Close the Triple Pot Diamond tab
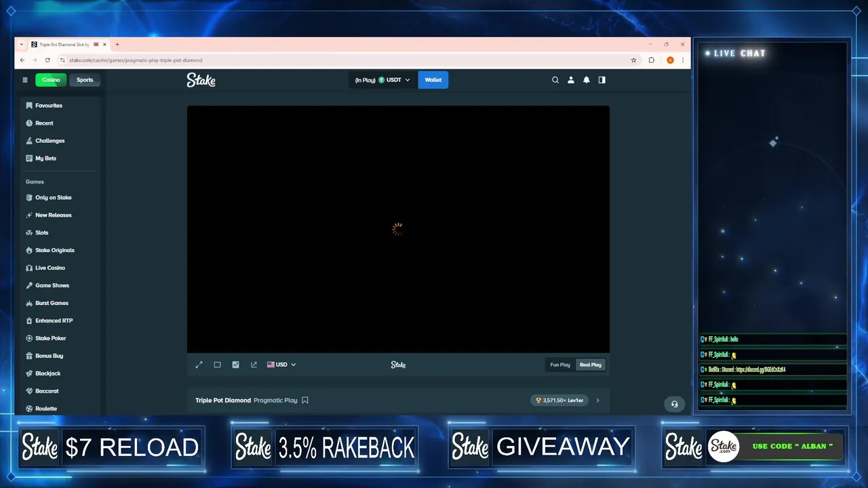Image resolution: width=868 pixels, height=488 pixels. (x=104, y=45)
